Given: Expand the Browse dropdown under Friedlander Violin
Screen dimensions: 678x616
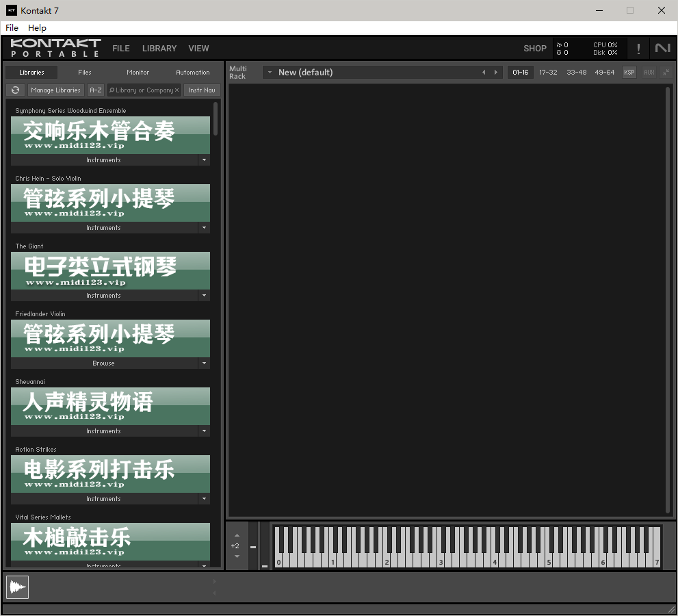Looking at the screenshot, I should [x=204, y=363].
